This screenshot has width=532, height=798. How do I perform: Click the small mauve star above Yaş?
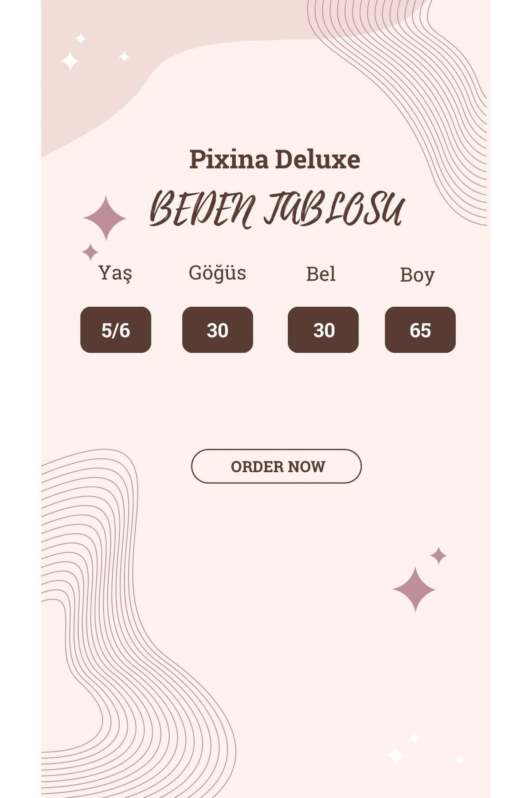click(x=90, y=252)
